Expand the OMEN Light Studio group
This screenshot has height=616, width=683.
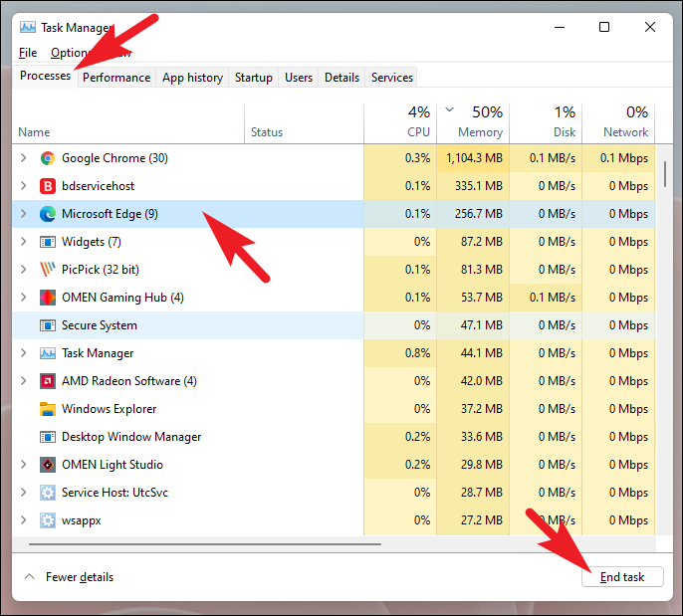24,464
